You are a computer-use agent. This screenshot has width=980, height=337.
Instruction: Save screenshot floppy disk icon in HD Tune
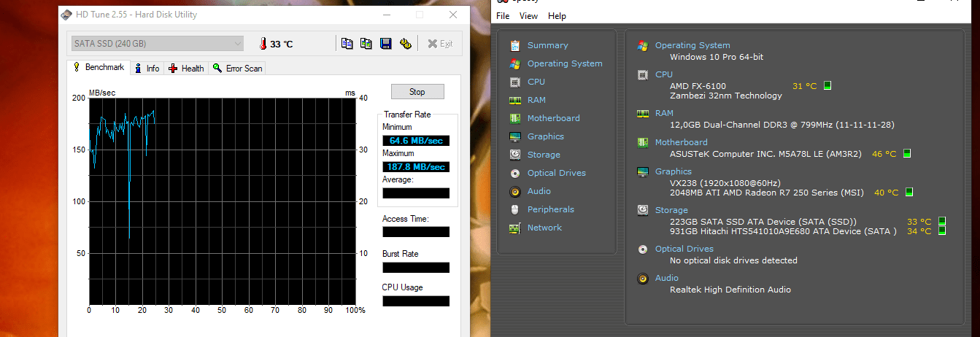pos(386,44)
